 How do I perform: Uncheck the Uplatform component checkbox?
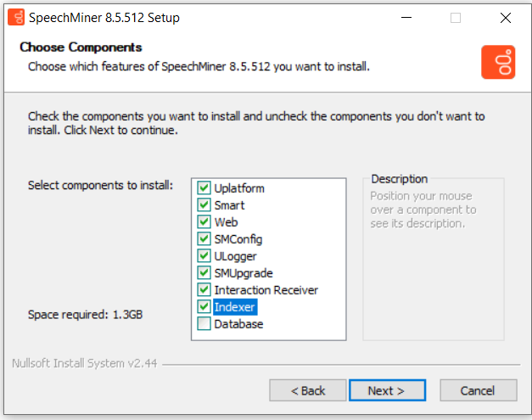204,188
